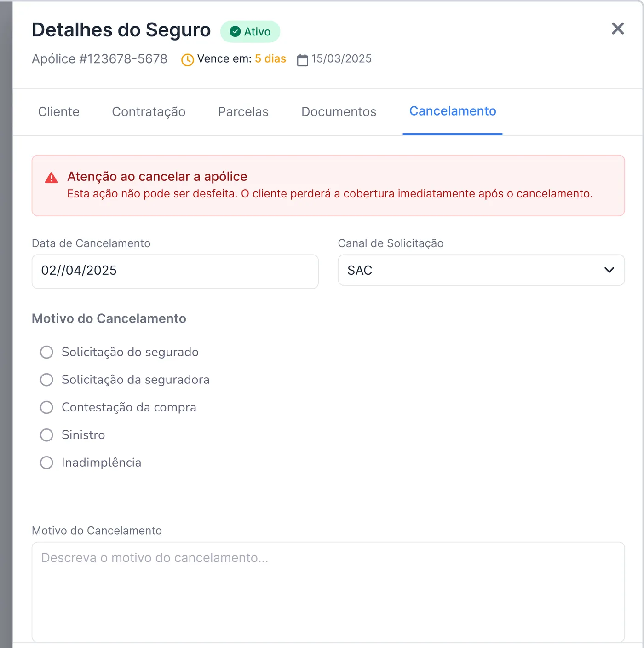
Task: Click the Motivo do Cancelamento section heading above radios
Action: 109,318
